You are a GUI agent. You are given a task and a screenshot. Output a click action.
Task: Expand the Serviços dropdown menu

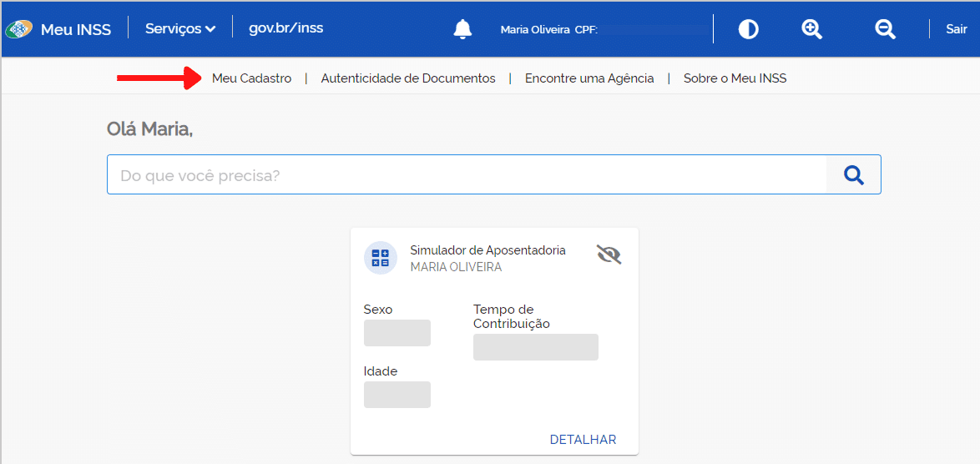180,28
